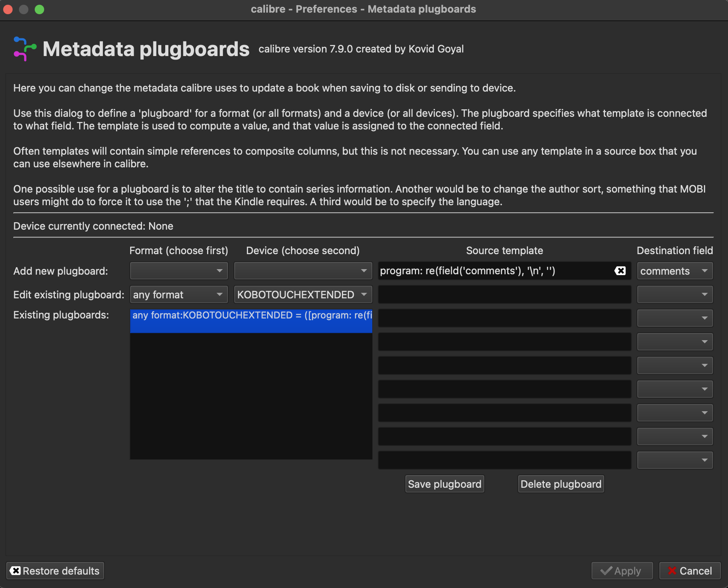Open the second row's destination field dropdown
This screenshot has height=588, width=728.
click(675, 294)
